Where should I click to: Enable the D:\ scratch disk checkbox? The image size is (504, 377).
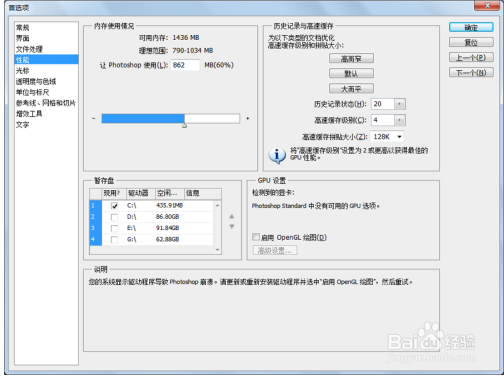point(114,217)
